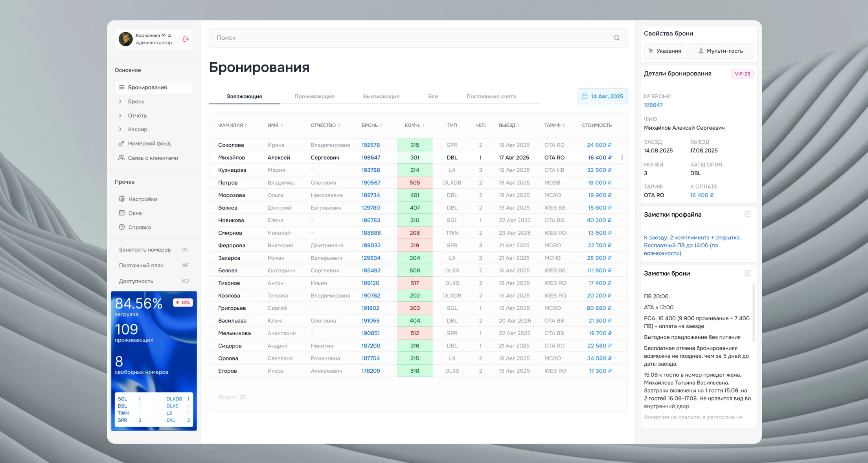Edit profile notes using the pencil icon
The image size is (868, 463).
coord(747,214)
